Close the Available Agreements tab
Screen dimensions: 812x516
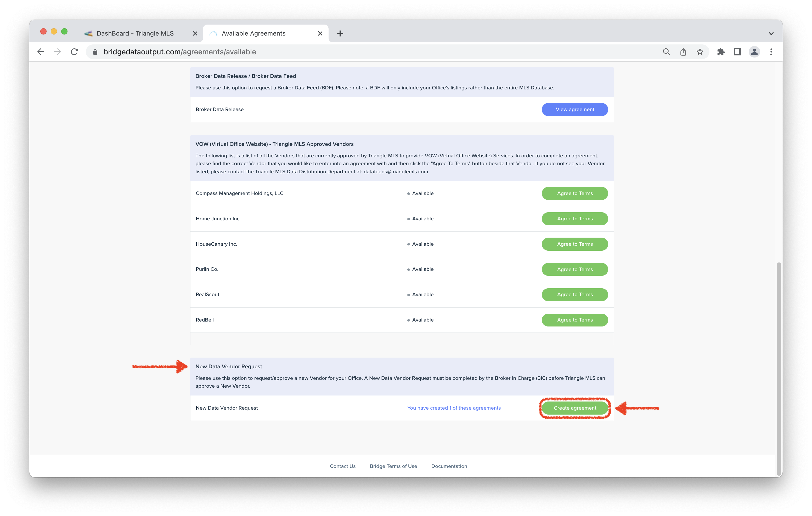pos(320,33)
